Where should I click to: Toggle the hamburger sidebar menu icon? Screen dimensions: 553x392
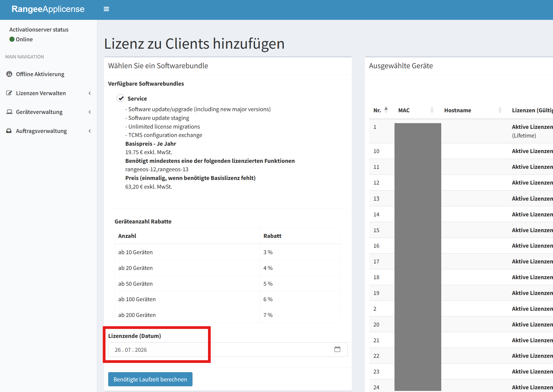pyautogui.click(x=106, y=9)
